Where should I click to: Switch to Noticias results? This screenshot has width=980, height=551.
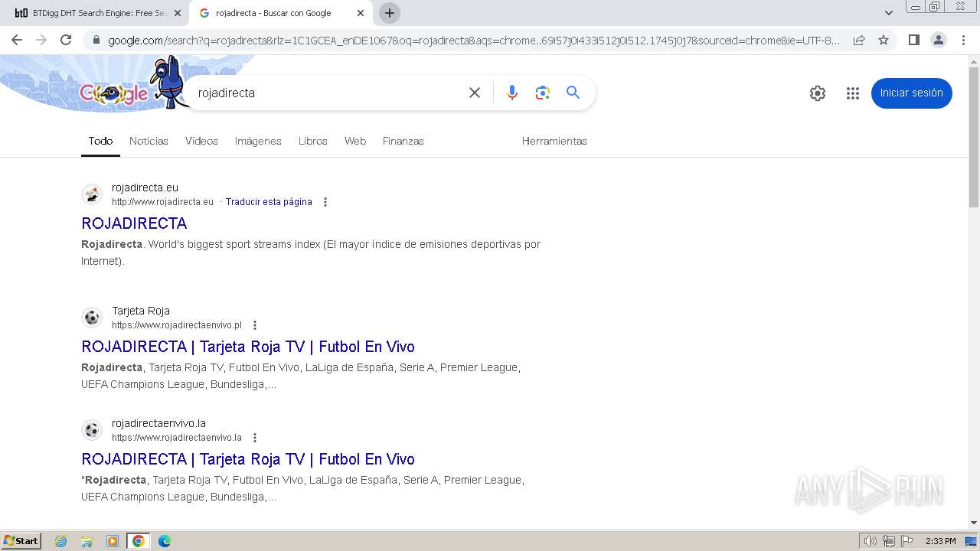click(149, 141)
